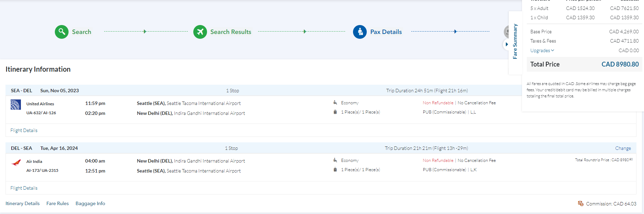Click Change link for return flight
Viewport: 644px width, 214px height.
(623, 148)
